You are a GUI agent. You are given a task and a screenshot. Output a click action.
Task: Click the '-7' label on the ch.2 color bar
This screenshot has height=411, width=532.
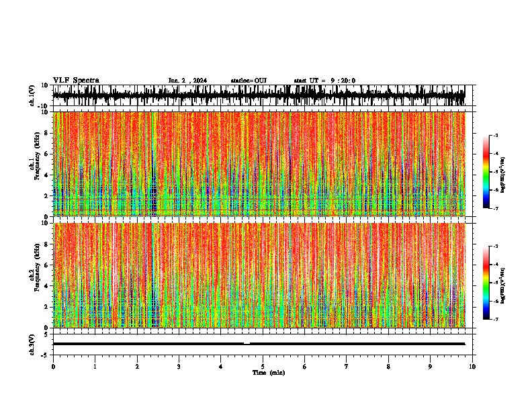tap(495, 319)
